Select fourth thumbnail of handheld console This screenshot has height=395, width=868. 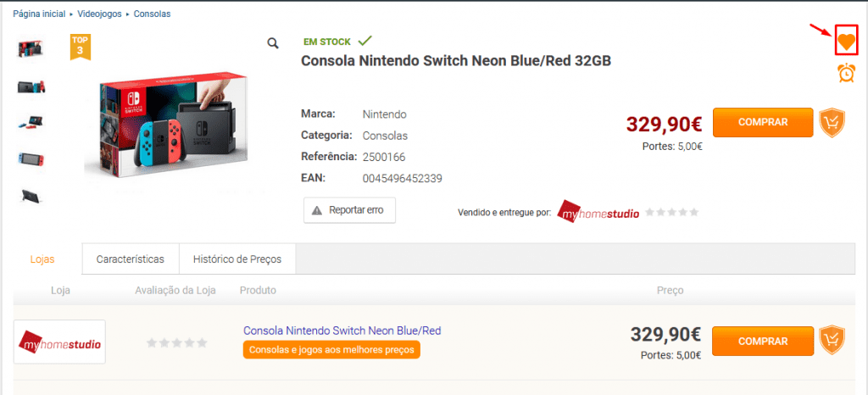pyautogui.click(x=31, y=159)
